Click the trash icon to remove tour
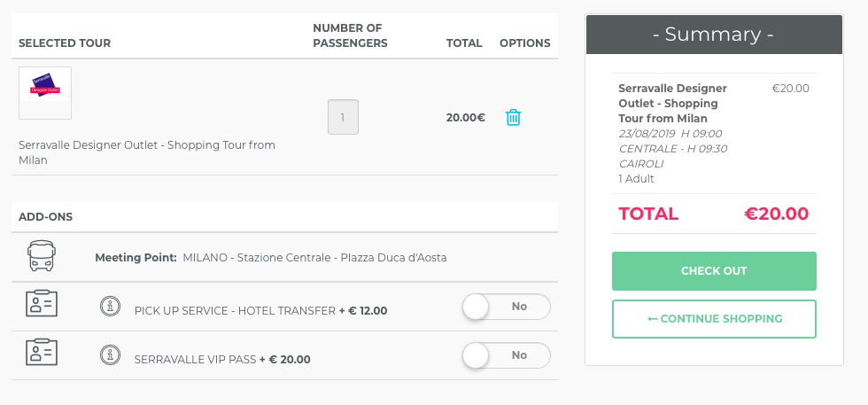Viewport: 868px width, 405px height. click(x=513, y=118)
